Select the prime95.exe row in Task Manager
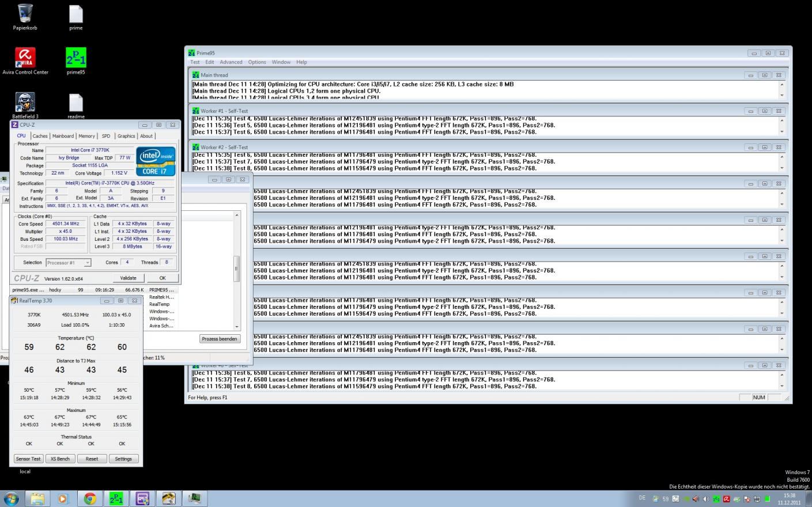 coord(94,290)
